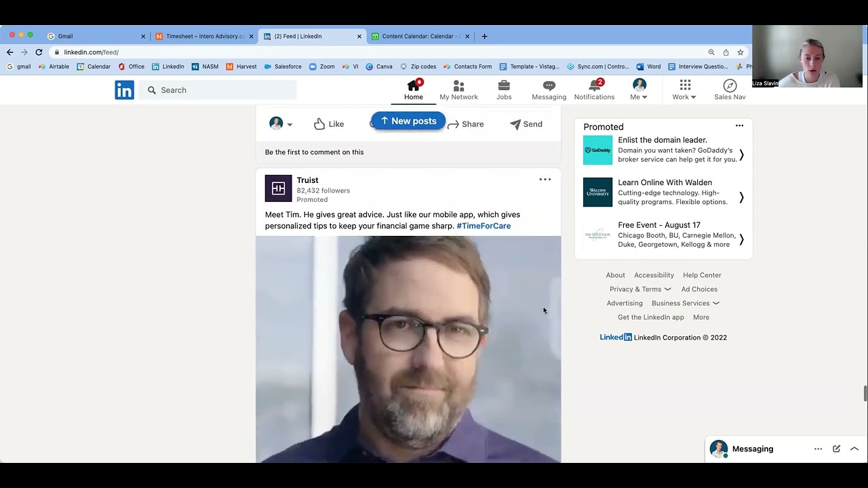Open the Notifications bell icon
The image size is (868, 488).
(x=594, y=85)
